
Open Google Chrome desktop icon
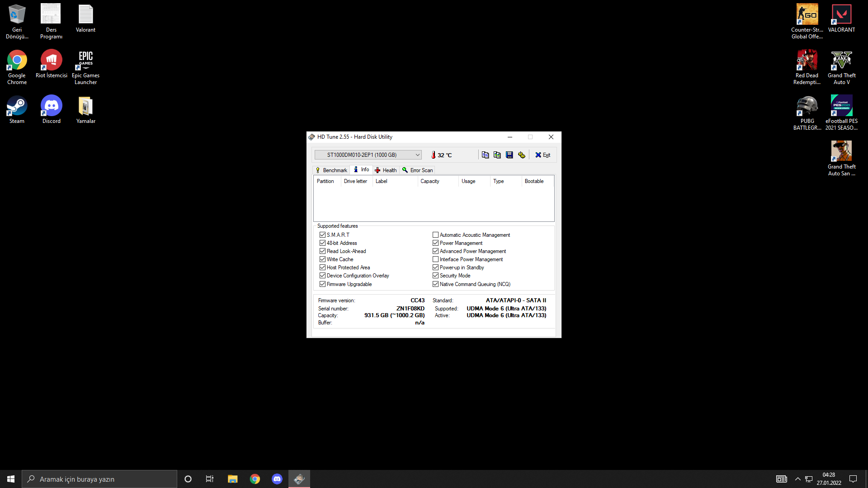[x=16, y=61]
